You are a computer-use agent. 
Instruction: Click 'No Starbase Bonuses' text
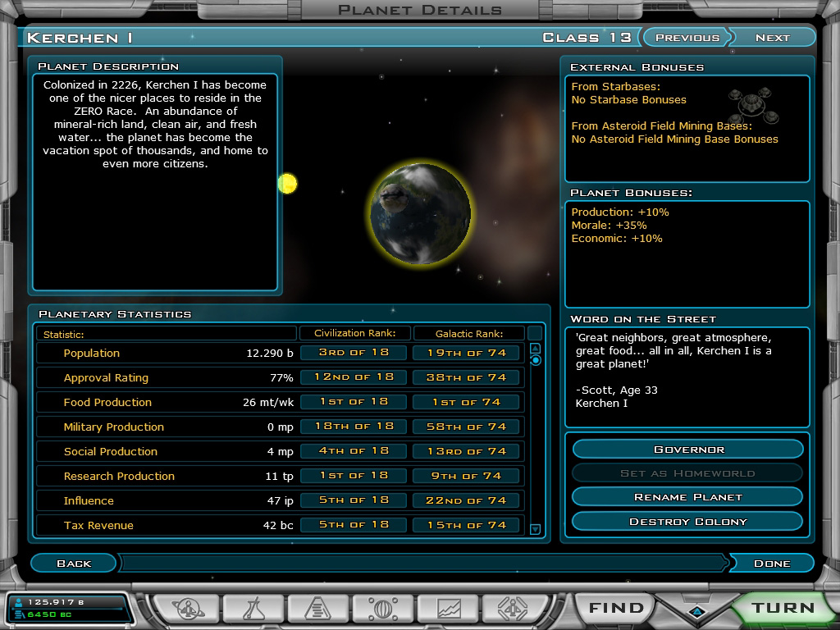point(629,99)
